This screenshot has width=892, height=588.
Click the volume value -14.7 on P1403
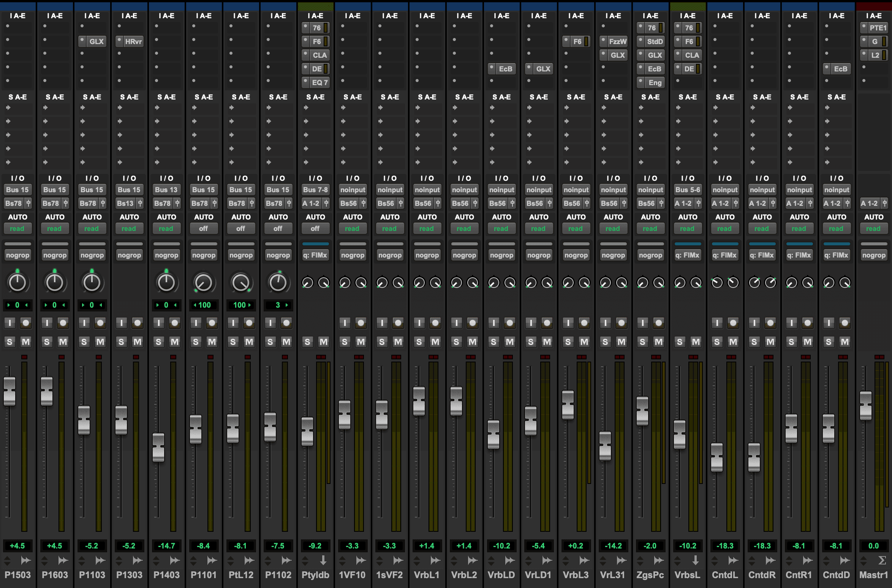(166, 546)
